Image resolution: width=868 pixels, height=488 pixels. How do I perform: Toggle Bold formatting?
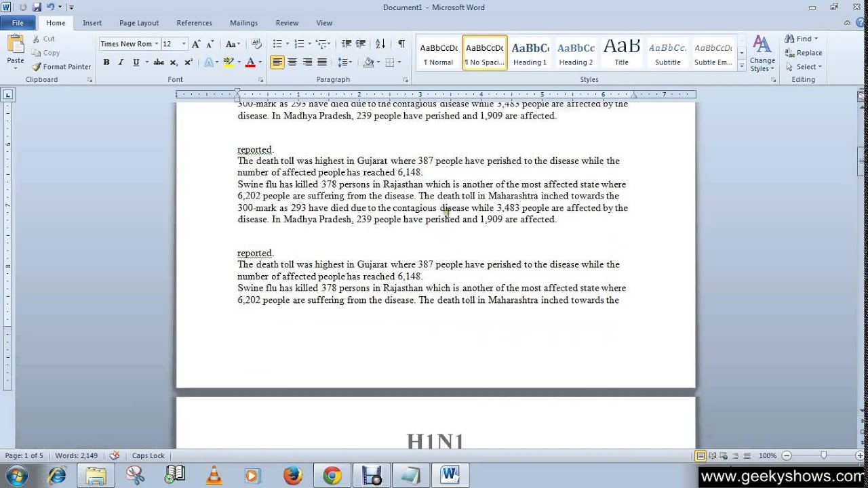pos(106,62)
